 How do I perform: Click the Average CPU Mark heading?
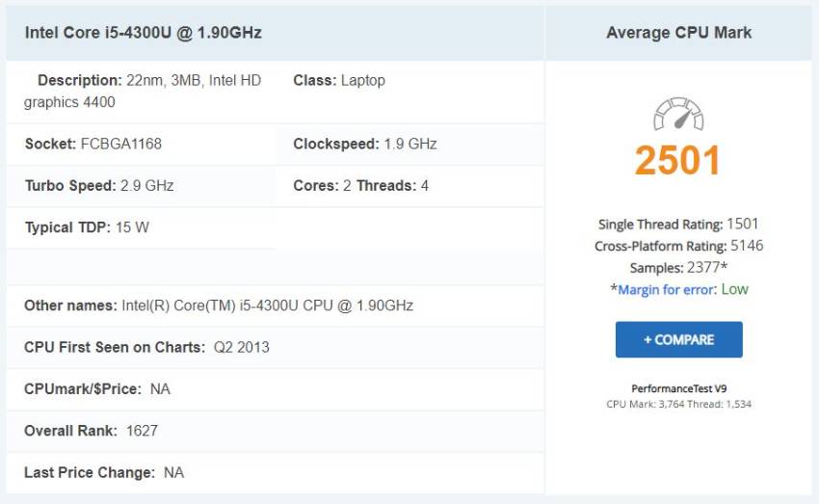click(678, 33)
